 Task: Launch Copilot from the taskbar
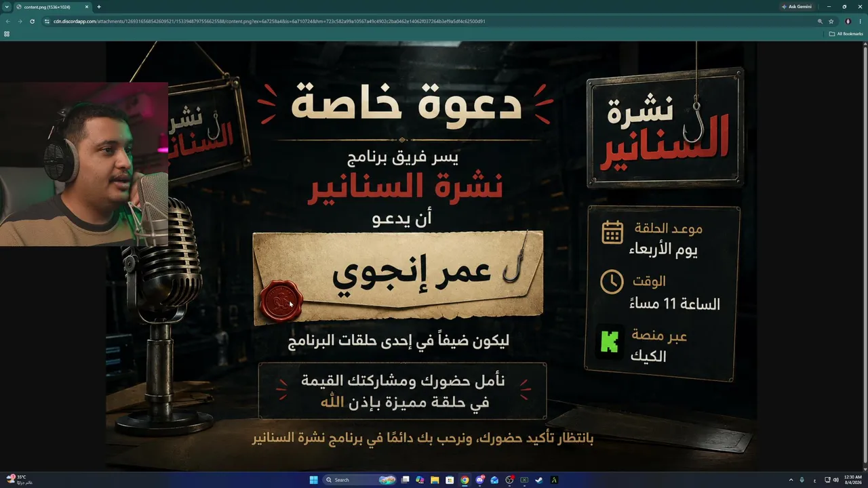tap(420, 480)
